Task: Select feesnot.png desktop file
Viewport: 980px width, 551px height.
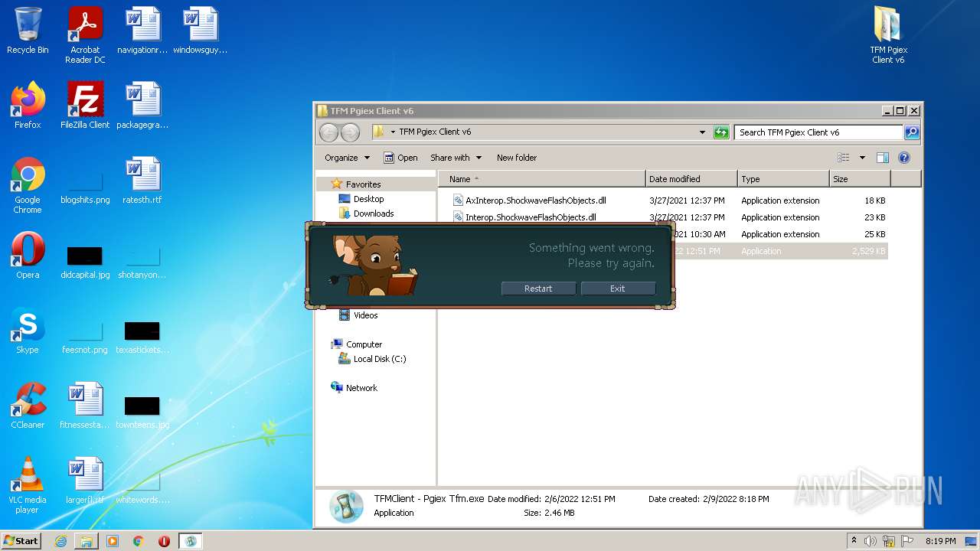Action: click(85, 335)
